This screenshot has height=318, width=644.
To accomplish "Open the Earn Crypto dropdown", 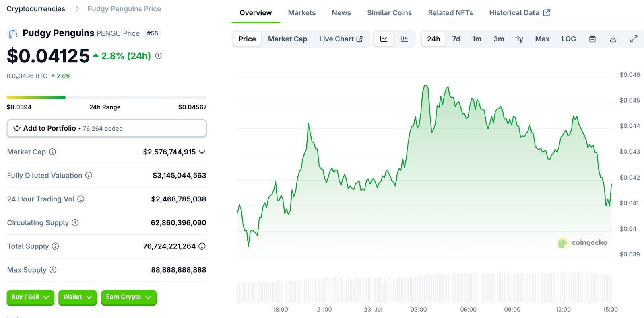I will click(x=128, y=297).
